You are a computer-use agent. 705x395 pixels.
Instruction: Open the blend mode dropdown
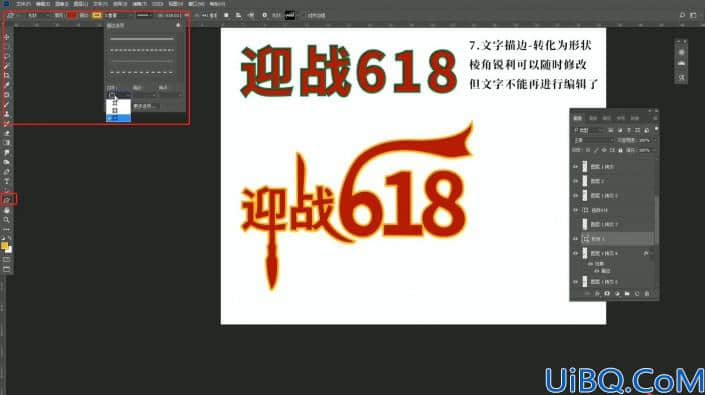[593, 140]
